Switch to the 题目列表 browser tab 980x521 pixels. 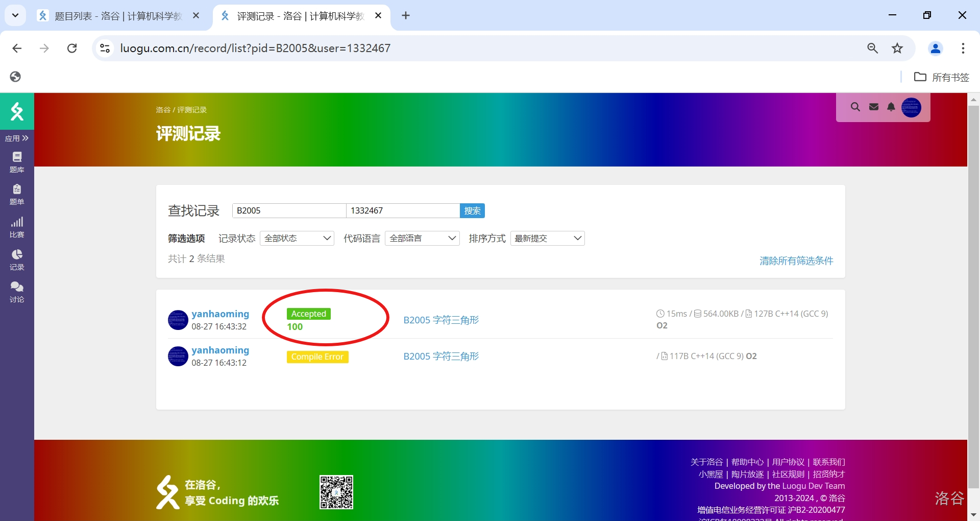[x=118, y=16]
